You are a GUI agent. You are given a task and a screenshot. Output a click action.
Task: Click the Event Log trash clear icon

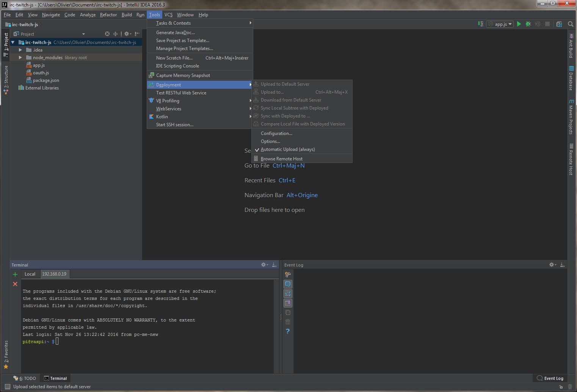click(x=288, y=322)
